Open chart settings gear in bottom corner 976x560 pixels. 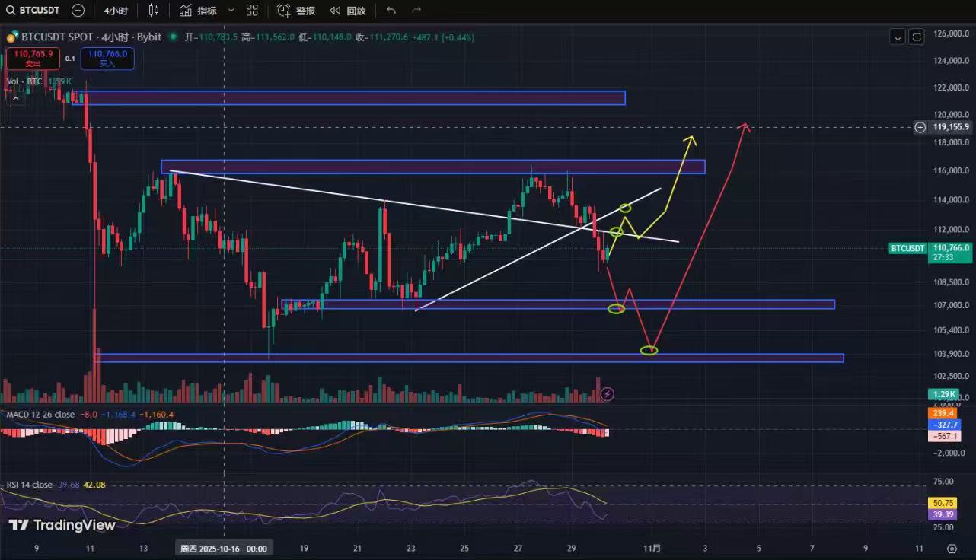tap(952, 548)
